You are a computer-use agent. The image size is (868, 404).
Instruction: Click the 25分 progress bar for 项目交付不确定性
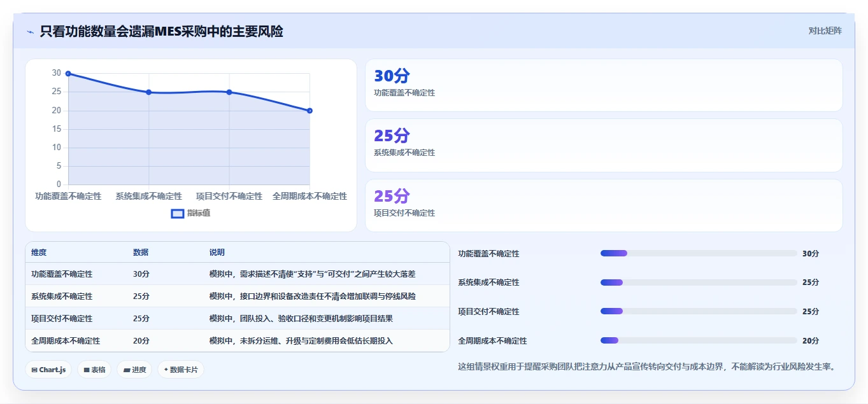click(x=699, y=311)
